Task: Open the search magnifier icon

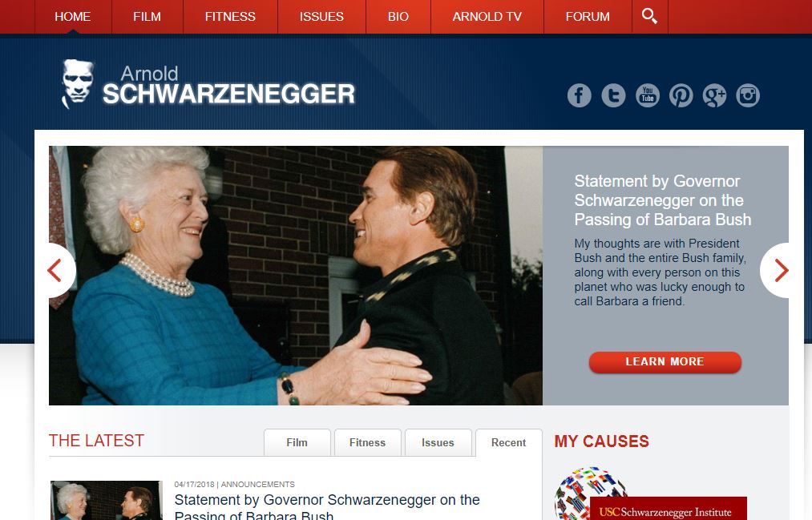Action: pyautogui.click(x=649, y=17)
